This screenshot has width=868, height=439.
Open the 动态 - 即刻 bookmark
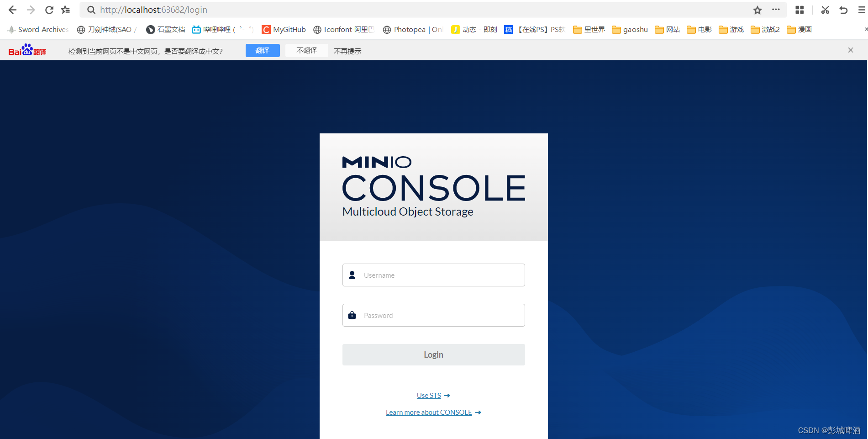pos(474,29)
